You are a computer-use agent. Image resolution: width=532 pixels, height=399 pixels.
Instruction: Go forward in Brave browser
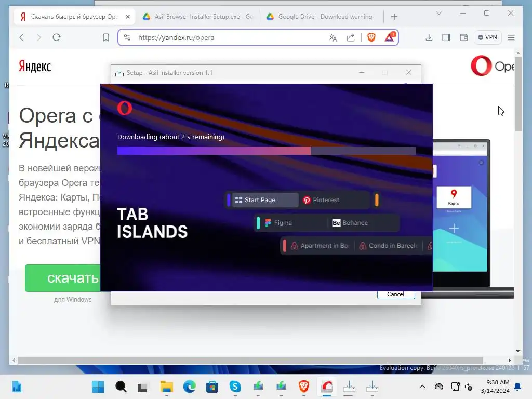tap(38, 37)
